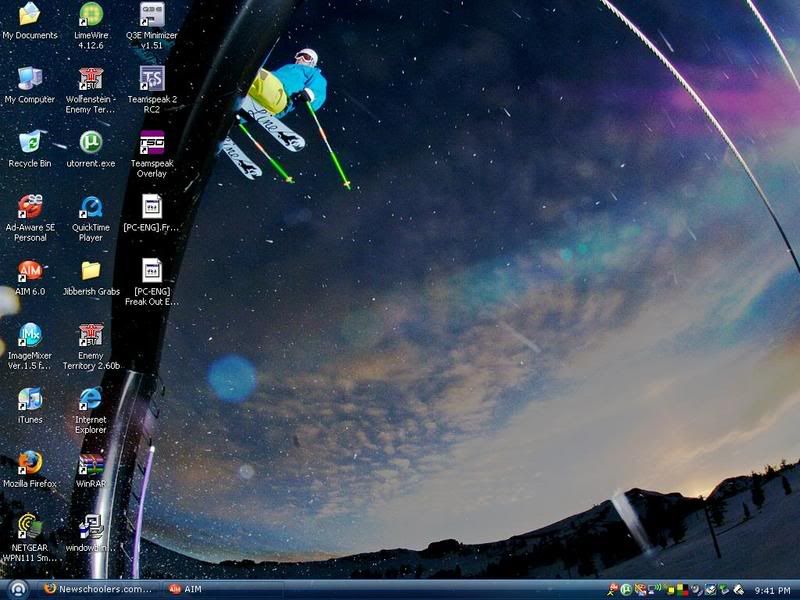Select the Teamspeak 2 RC2 icon
Viewport: 800px width, 600px height.
[x=151, y=79]
